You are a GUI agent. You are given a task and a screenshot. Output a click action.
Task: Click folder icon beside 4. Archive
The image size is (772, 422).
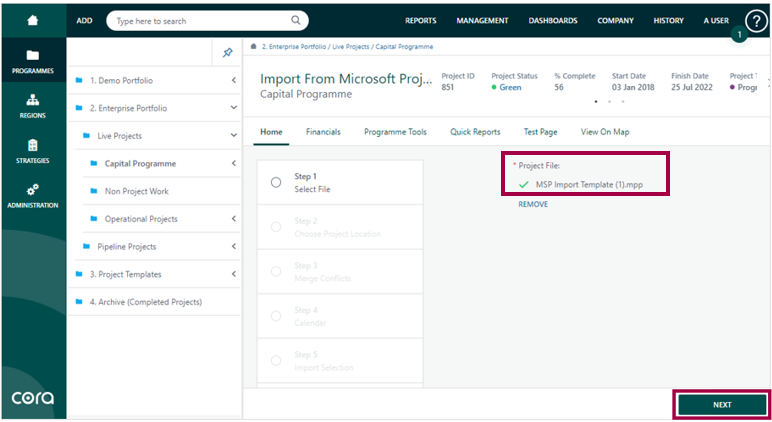[79, 301]
